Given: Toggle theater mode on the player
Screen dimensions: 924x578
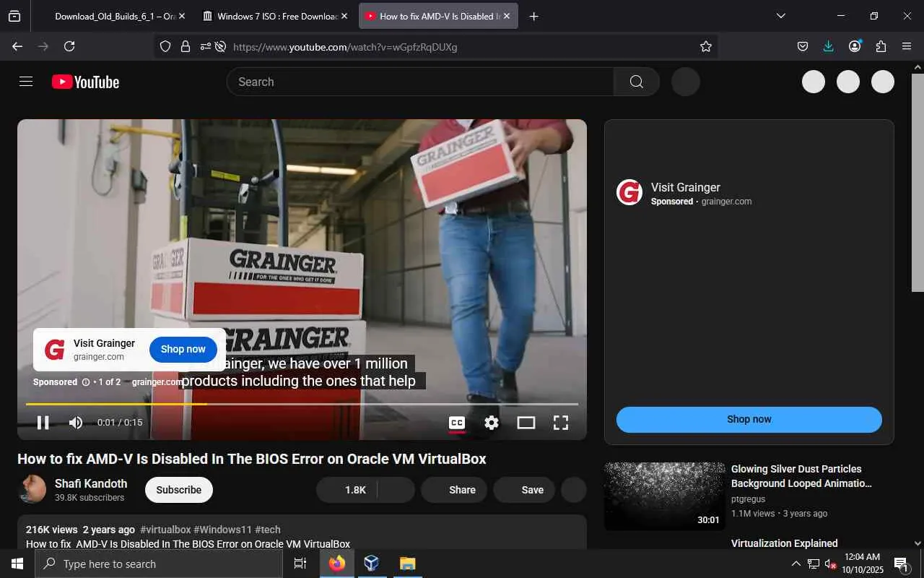Looking at the screenshot, I should [x=526, y=423].
